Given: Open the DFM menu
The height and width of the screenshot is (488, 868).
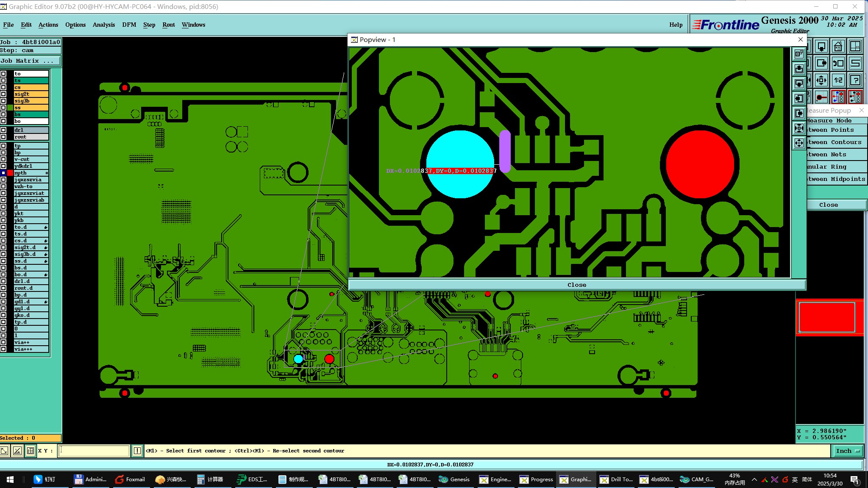Looking at the screenshot, I should point(129,25).
